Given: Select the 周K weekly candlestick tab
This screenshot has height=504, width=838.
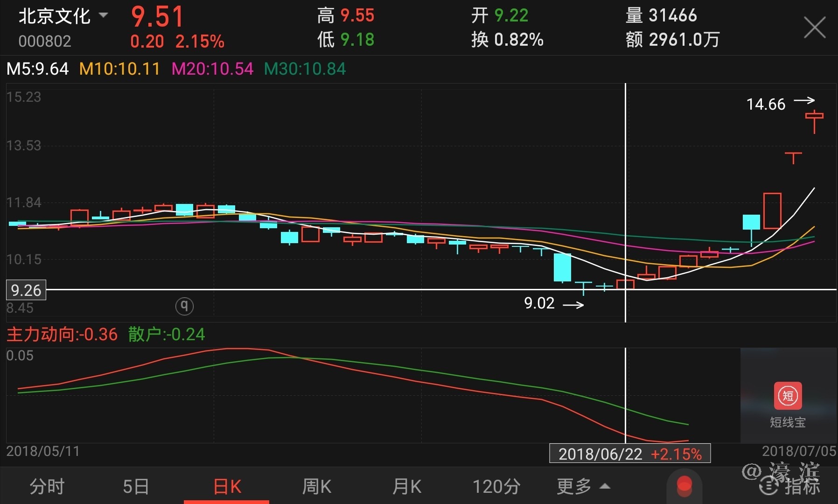Looking at the screenshot, I should tap(317, 486).
